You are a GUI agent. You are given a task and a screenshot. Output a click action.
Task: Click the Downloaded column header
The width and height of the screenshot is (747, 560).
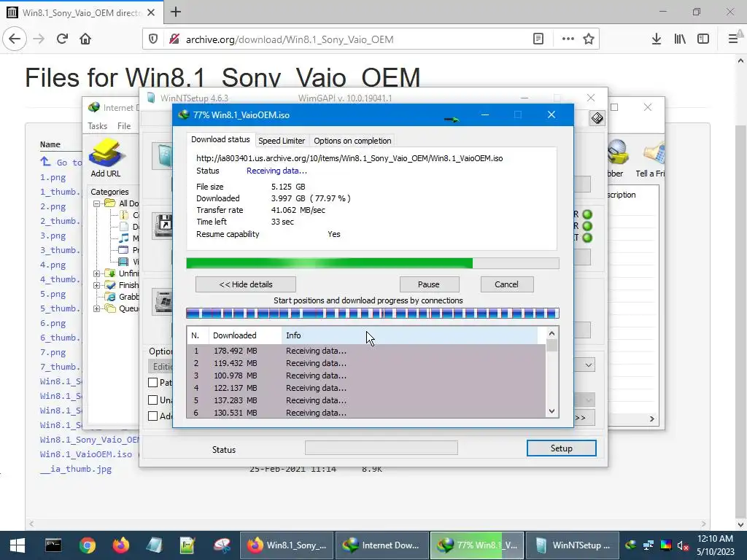click(x=245, y=335)
